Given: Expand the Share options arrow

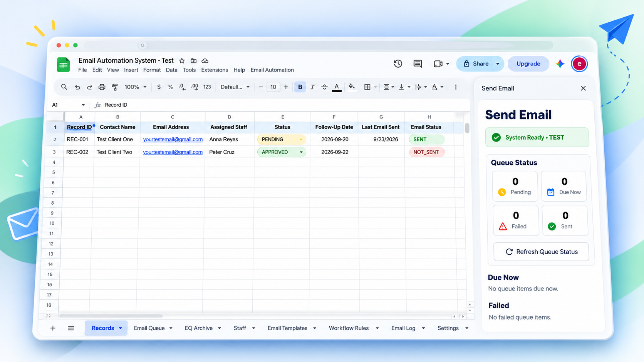Looking at the screenshot, I should tap(498, 64).
